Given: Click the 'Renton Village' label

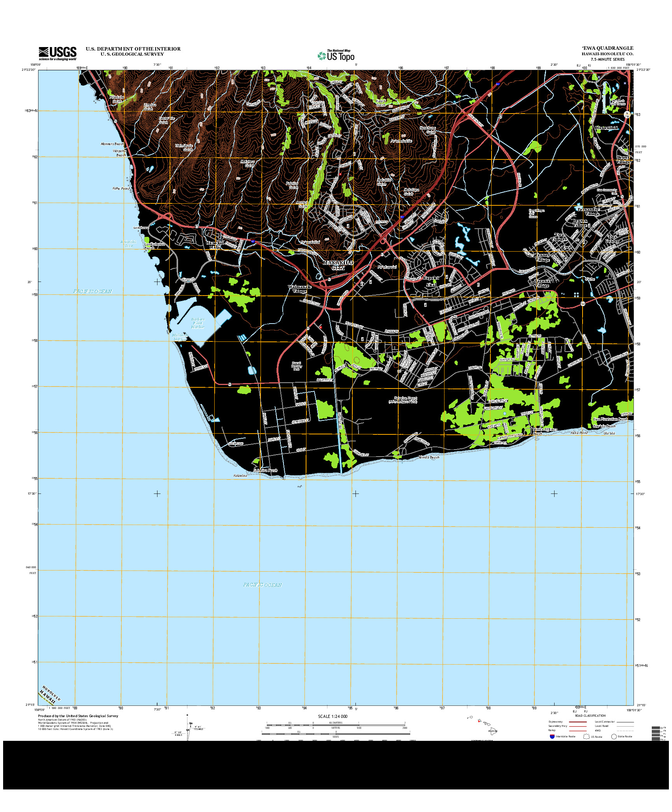Looking at the screenshot, I should (580, 223).
